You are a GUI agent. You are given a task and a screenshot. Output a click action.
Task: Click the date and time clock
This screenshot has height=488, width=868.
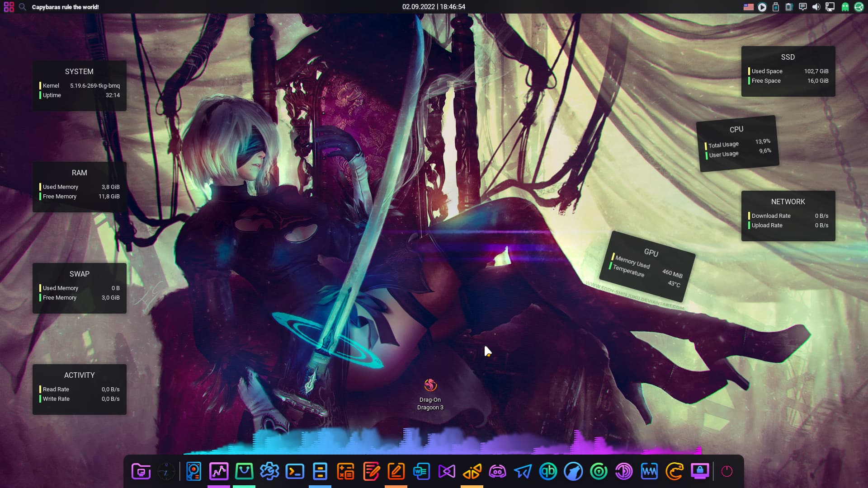coord(434,7)
